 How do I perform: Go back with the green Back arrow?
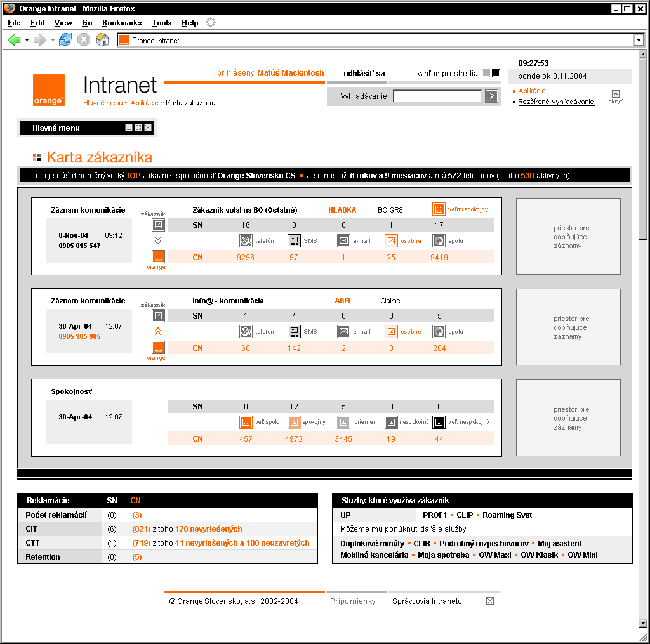coord(14,40)
